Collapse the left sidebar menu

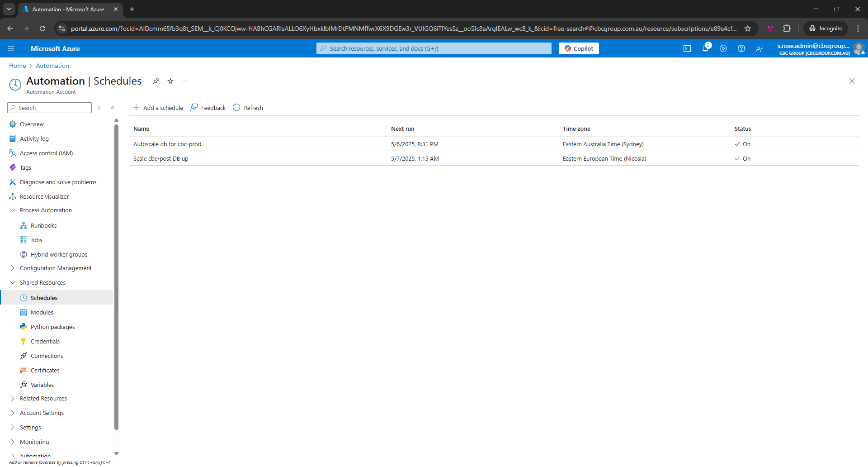click(113, 108)
